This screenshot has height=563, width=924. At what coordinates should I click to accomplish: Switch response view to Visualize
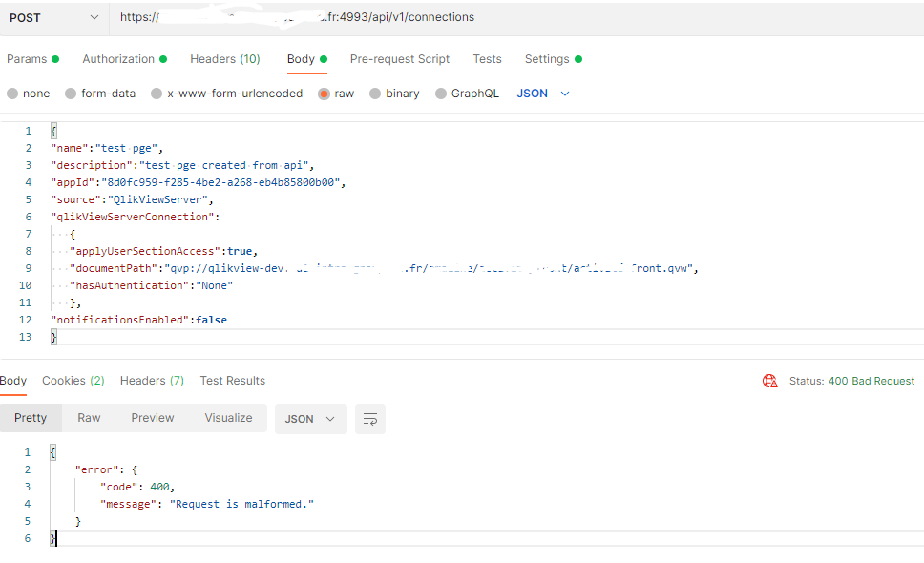point(228,418)
